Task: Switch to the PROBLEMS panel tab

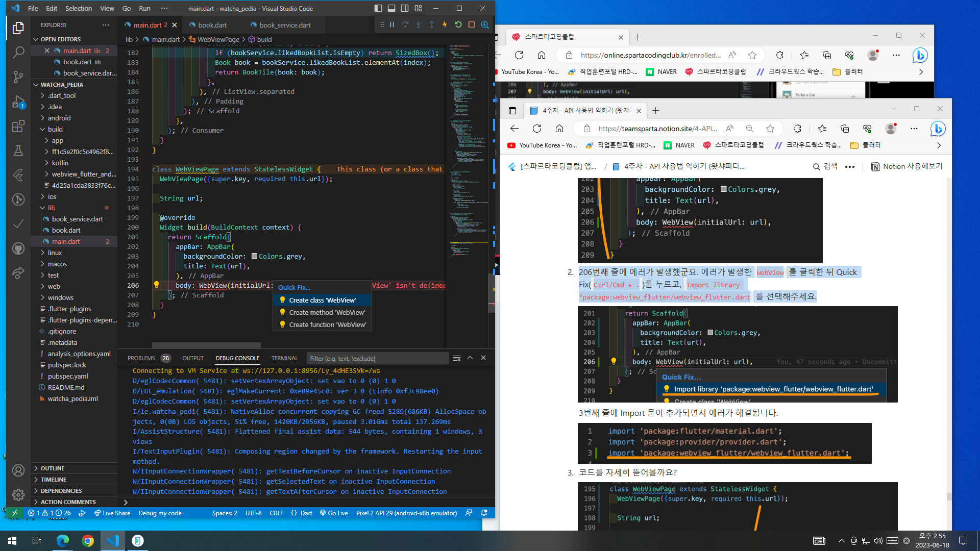Action: point(149,358)
